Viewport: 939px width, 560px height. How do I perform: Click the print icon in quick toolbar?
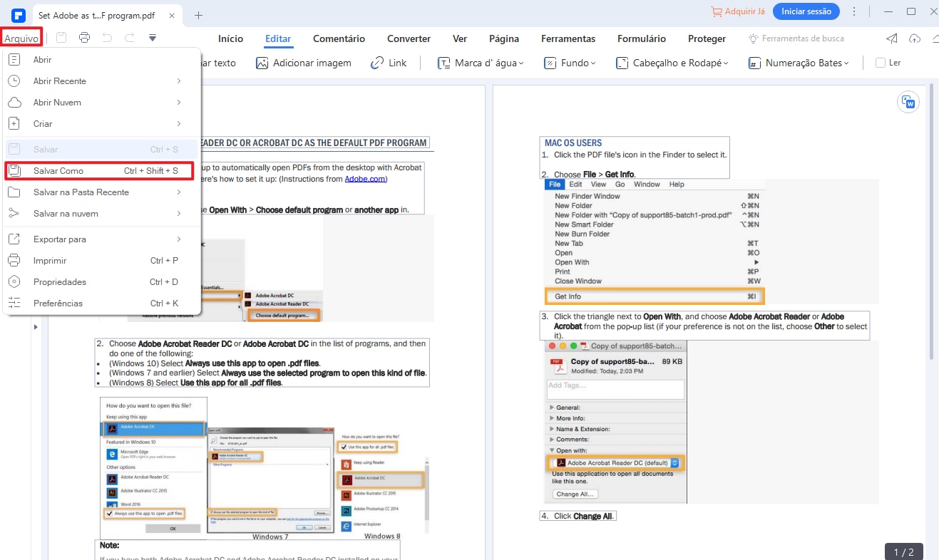pyautogui.click(x=85, y=38)
